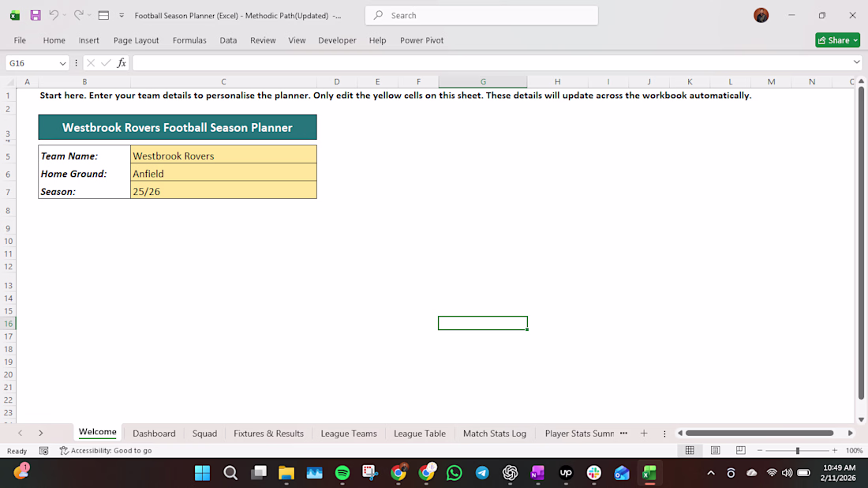Select the 25/26 season cell
The height and width of the screenshot is (488, 868).
[223, 190]
